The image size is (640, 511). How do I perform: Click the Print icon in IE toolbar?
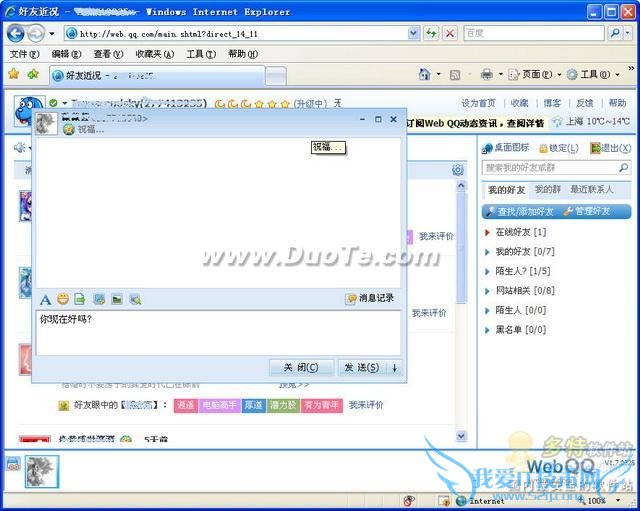point(487,74)
